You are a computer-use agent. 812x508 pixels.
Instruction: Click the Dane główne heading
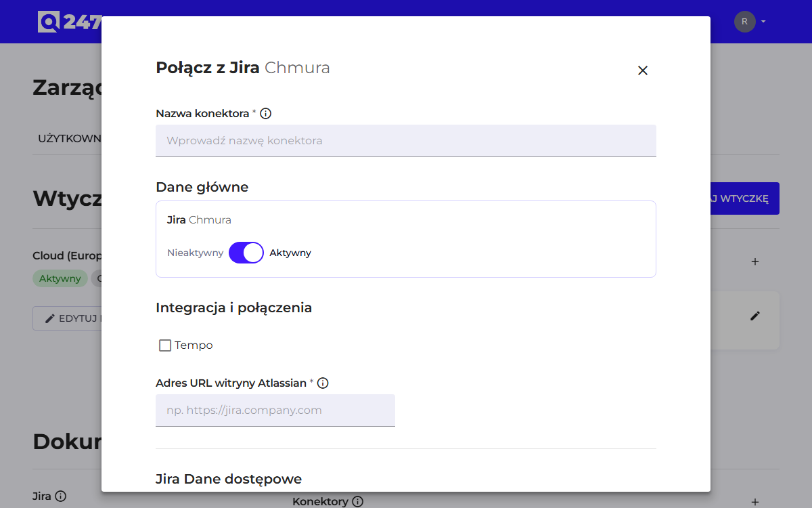[x=202, y=187]
